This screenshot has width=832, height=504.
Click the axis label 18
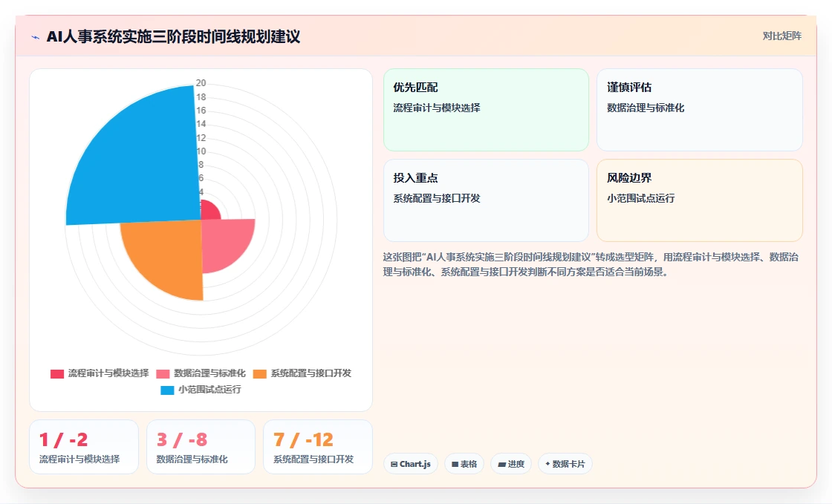pos(201,97)
